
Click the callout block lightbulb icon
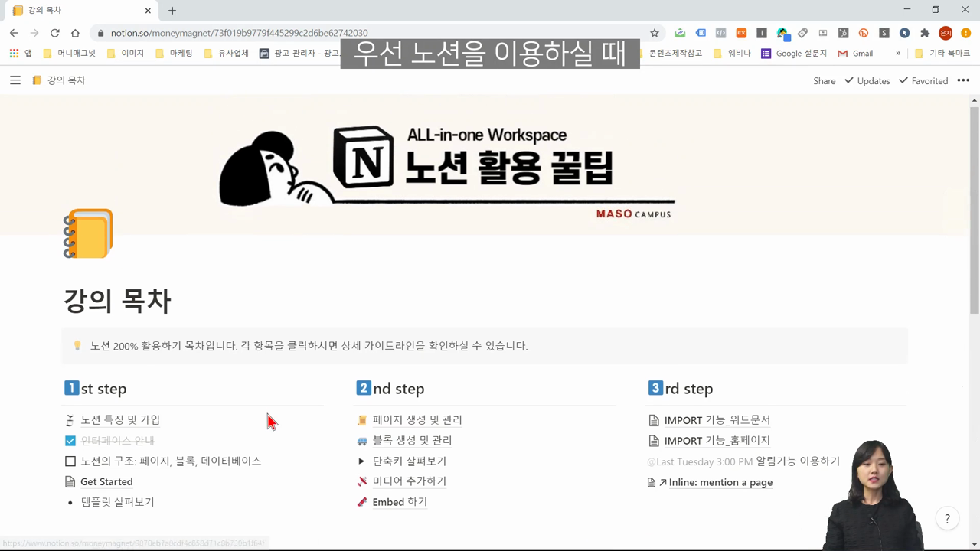point(77,346)
